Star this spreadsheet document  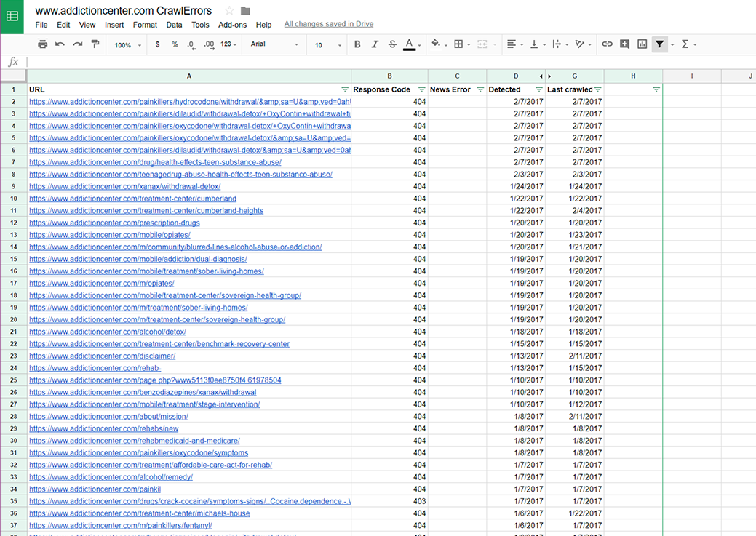pyautogui.click(x=229, y=11)
